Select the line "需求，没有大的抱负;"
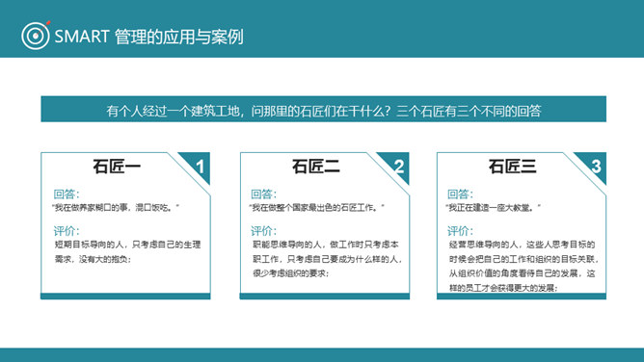Viewport: 644px width, 362px height. pos(94,259)
